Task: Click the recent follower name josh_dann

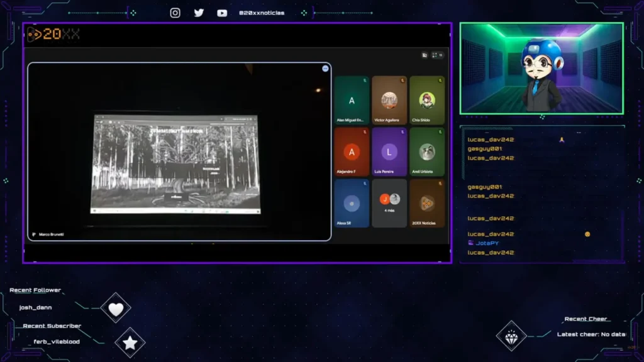Action: tap(36, 307)
